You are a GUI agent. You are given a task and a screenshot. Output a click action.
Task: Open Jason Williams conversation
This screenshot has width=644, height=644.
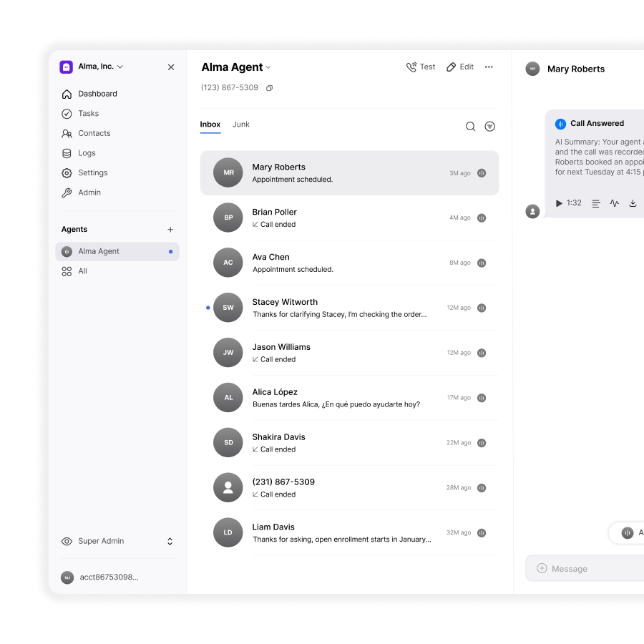(349, 353)
